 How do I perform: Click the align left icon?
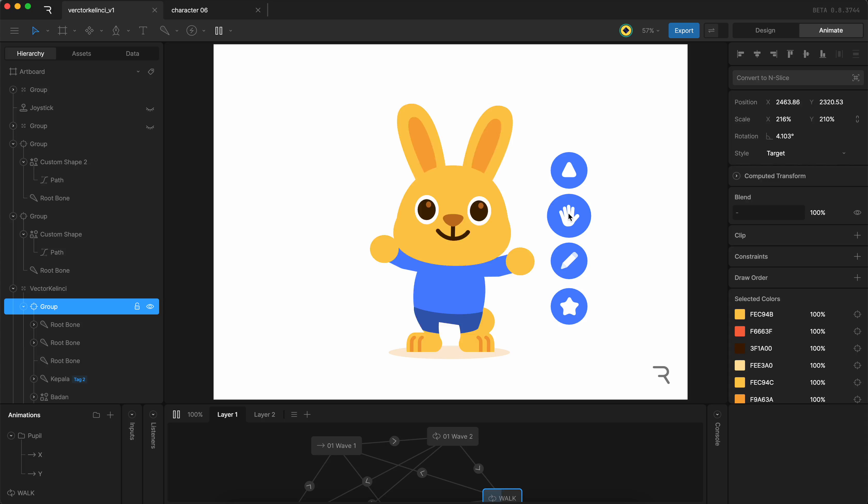(x=741, y=54)
